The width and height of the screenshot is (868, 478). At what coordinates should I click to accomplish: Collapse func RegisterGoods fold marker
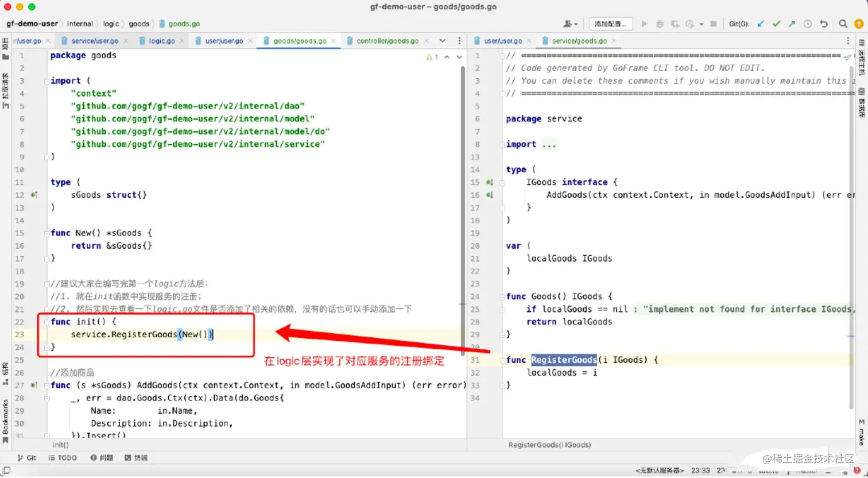[502, 360]
